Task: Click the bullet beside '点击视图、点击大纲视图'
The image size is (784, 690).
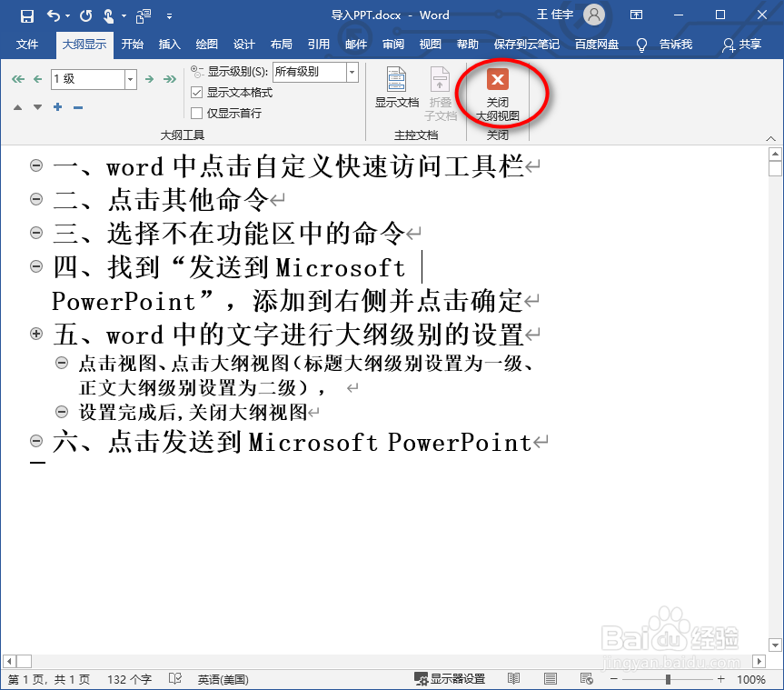Action: tap(62, 363)
